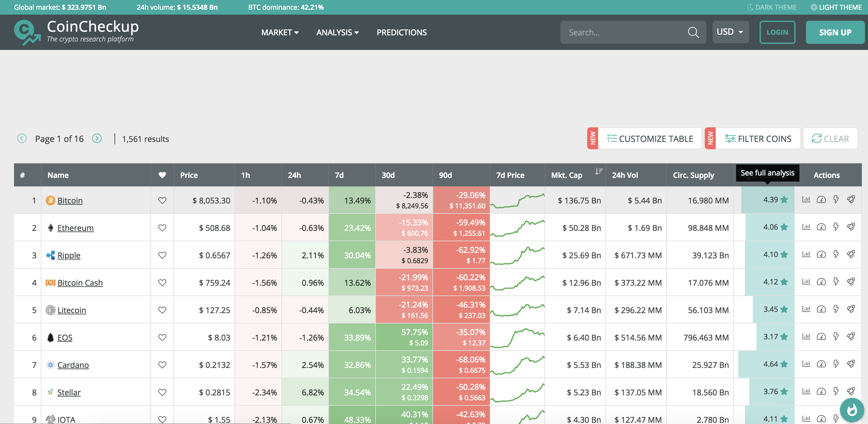The image size is (868, 424).
Task: Open bar chart analysis icon for Bitcoin
Action: pos(806,200)
